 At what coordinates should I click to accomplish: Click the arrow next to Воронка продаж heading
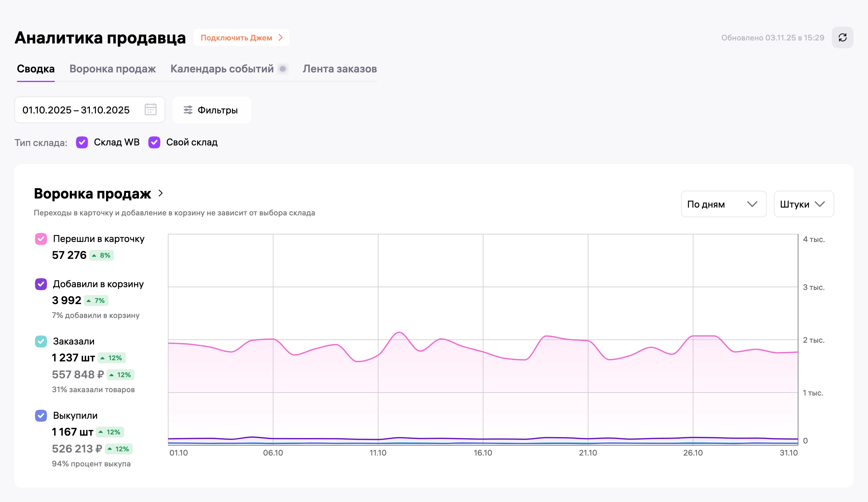click(x=161, y=193)
